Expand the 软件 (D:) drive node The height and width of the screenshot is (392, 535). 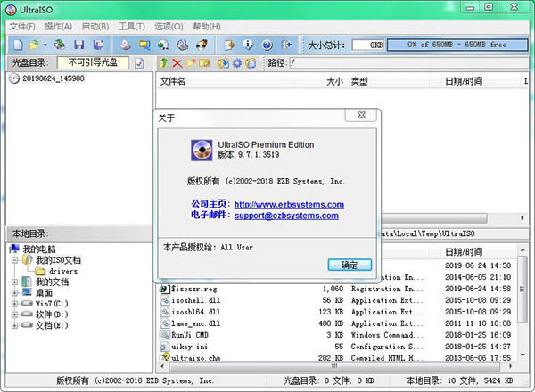coord(14,314)
